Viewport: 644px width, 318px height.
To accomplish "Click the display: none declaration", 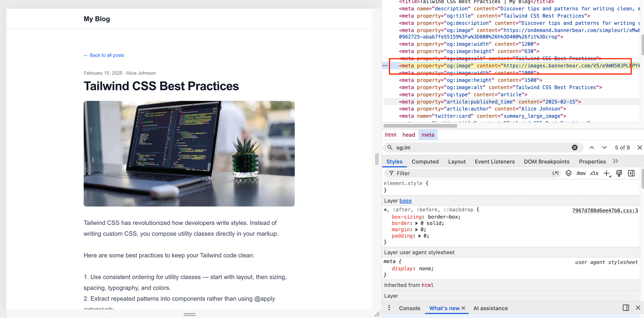I will (x=412, y=269).
